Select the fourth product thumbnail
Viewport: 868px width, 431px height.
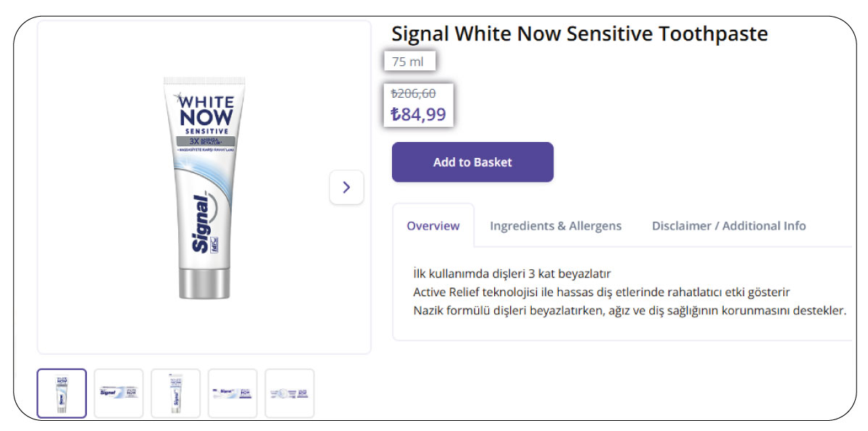click(233, 393)
